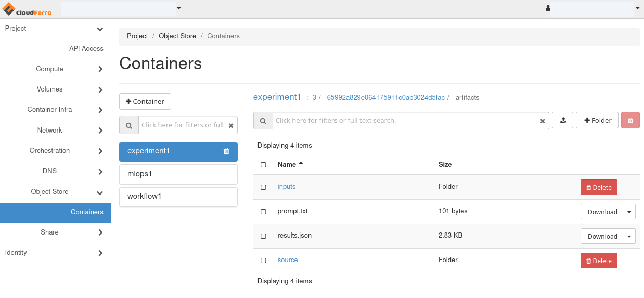The height and width of the screenshot is (298, 644).
Task: Select the mlops1 container
Action: 178,174
